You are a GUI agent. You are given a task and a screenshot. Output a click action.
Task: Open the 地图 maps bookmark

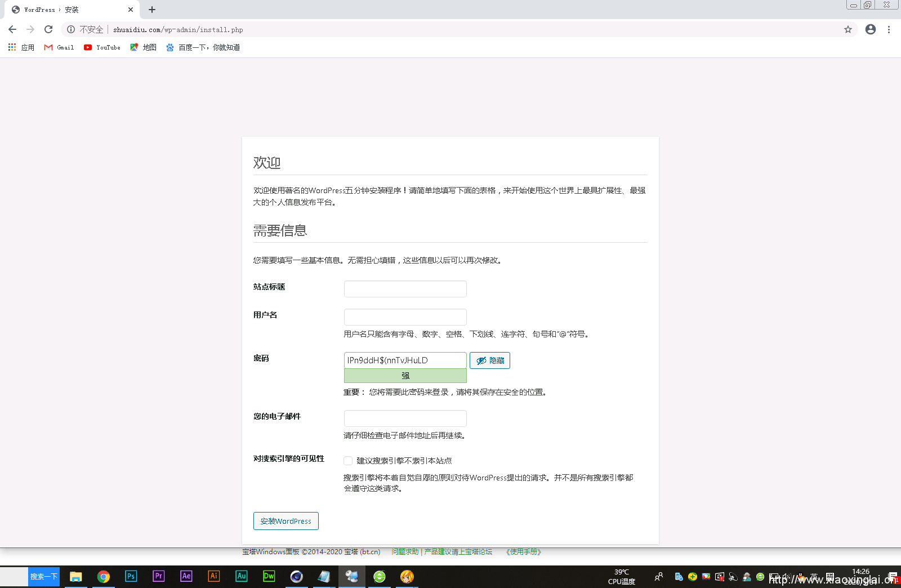coord(143,47)
